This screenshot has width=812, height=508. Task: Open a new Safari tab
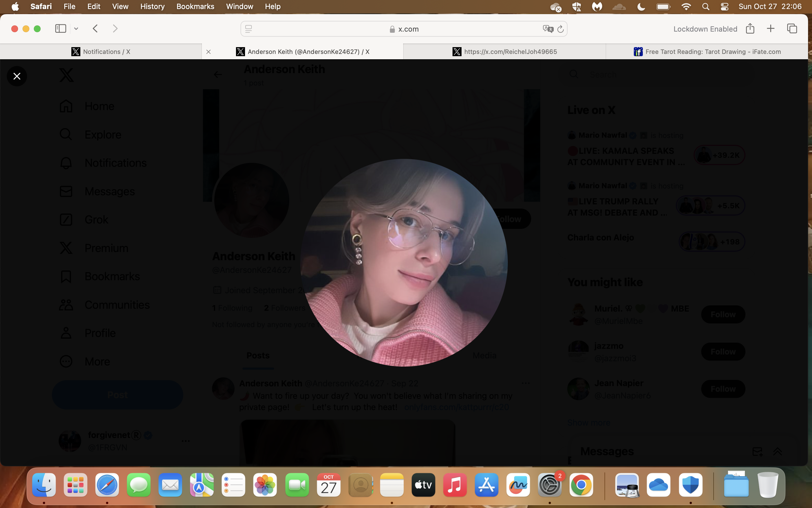pos(771,29)
